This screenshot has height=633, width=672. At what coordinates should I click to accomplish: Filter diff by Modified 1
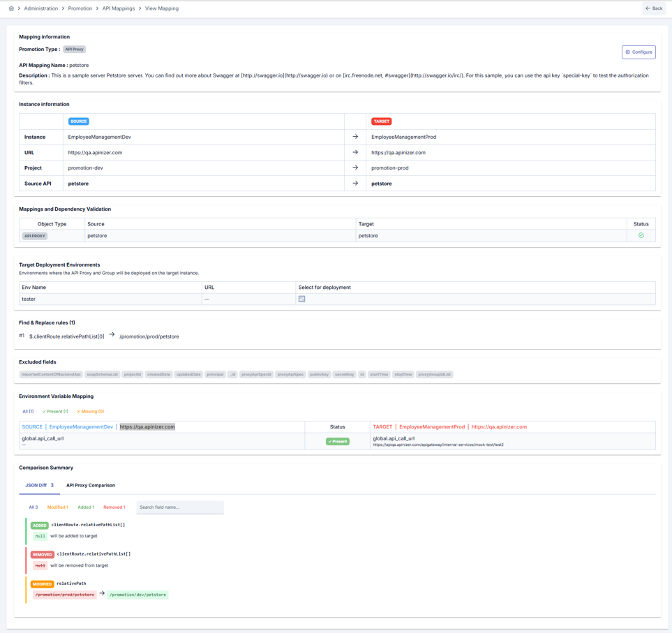[x=57, y=507]
